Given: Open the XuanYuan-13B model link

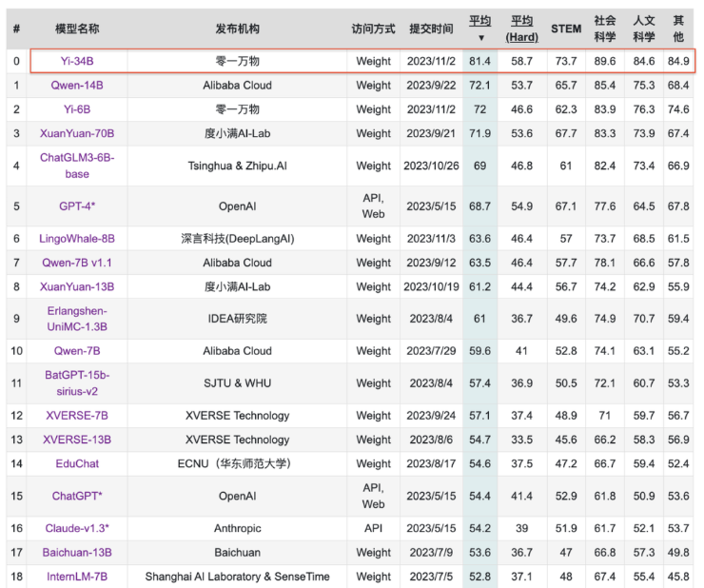Looking at the screenshot, I should coord(77,286).
